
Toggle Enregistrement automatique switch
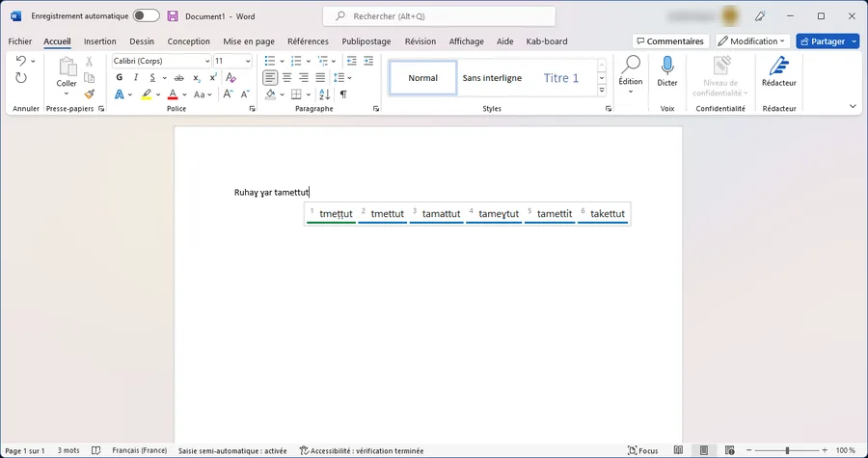pyautogui.click(x=147, y=16)
